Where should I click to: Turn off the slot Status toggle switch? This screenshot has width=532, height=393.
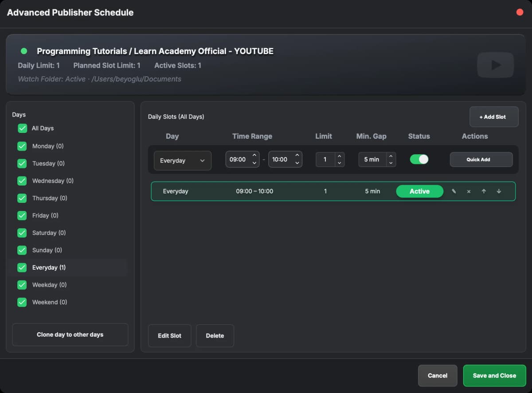click(x=419, y=159)
